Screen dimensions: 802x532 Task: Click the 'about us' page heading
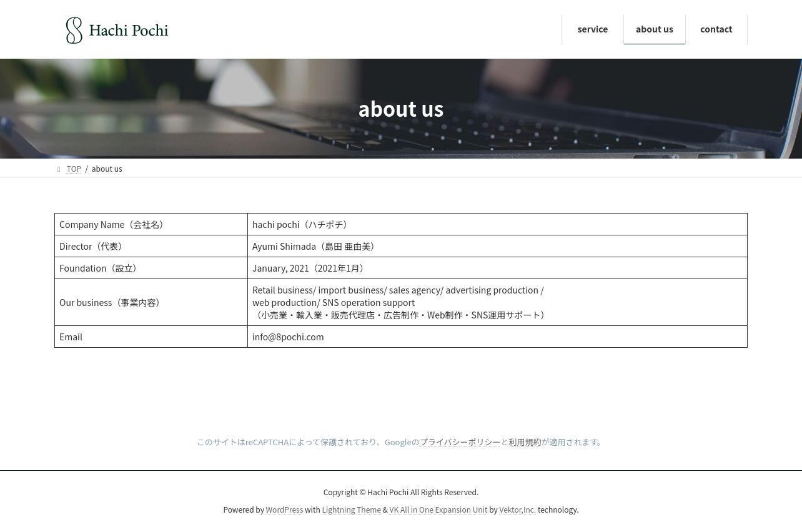click(401, 109)
